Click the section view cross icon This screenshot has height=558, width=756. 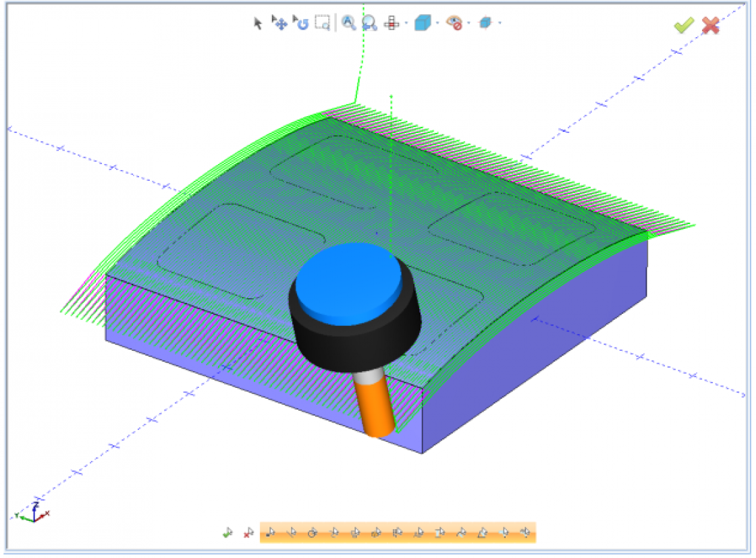tap(391, 23)
